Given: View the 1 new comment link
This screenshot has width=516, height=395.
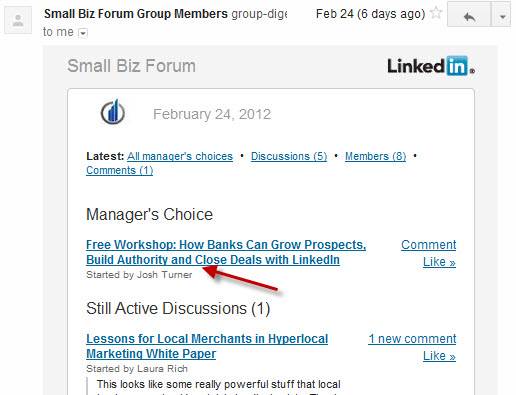Looking at the screenshot, I should click(412, 339).
